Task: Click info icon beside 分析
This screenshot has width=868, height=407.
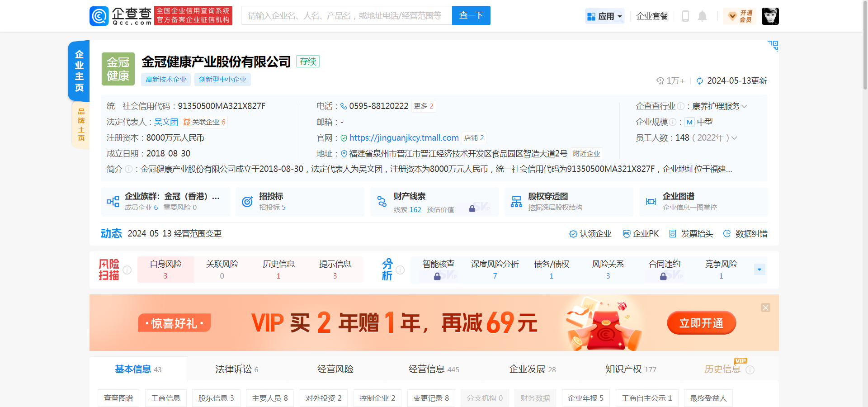Action: click(400, 270)
